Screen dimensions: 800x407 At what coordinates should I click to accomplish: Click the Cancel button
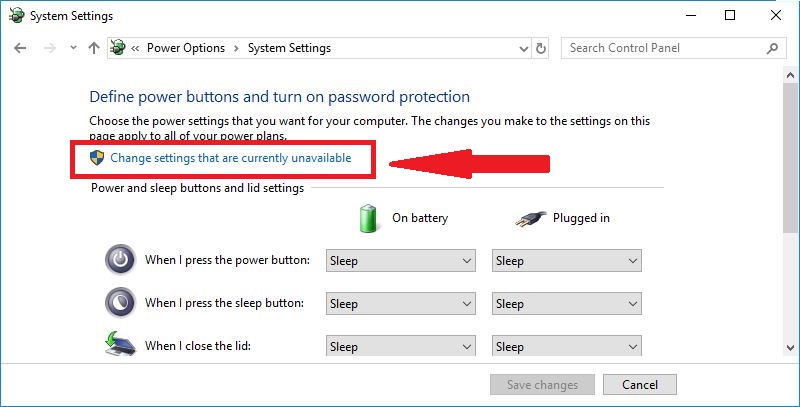point(640,385)
